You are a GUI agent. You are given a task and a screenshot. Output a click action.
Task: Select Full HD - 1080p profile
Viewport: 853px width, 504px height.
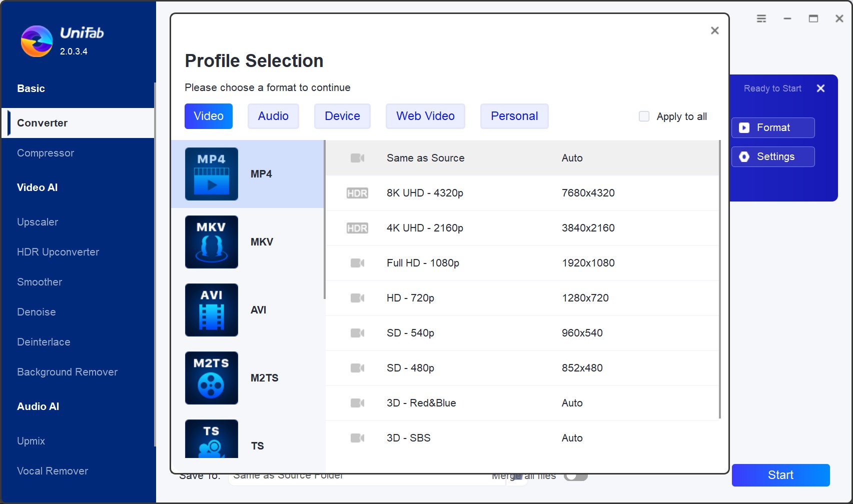[x=522, y=263]
